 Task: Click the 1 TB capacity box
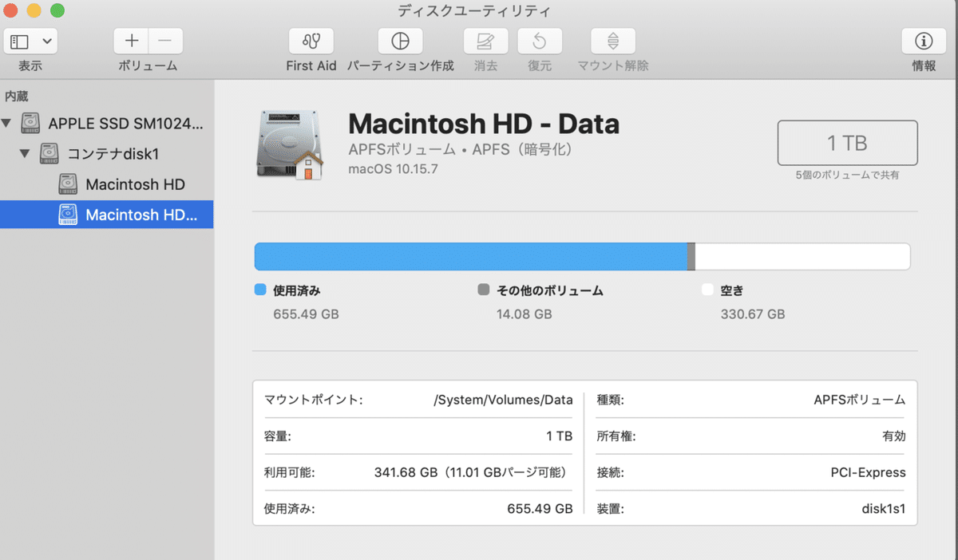(847, 143)
